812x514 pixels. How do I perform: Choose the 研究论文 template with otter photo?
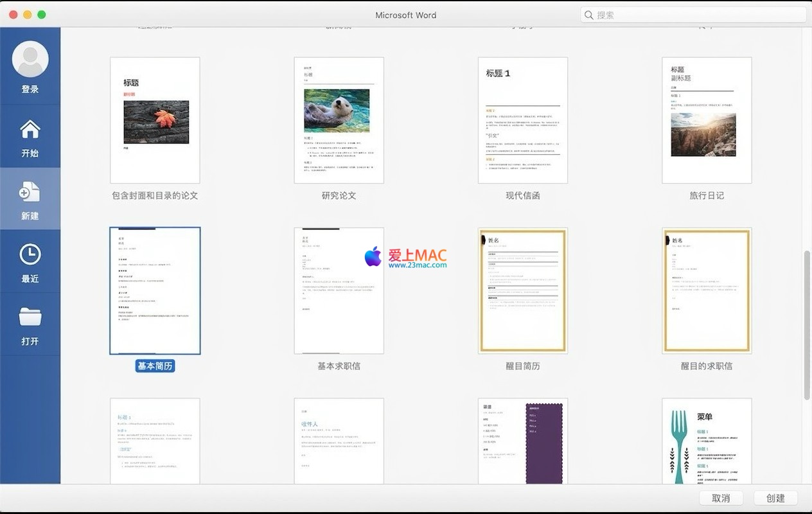(x=339, y=120)
